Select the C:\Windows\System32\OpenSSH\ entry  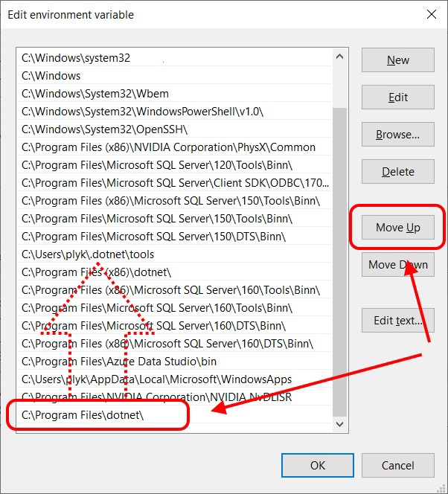175,129
